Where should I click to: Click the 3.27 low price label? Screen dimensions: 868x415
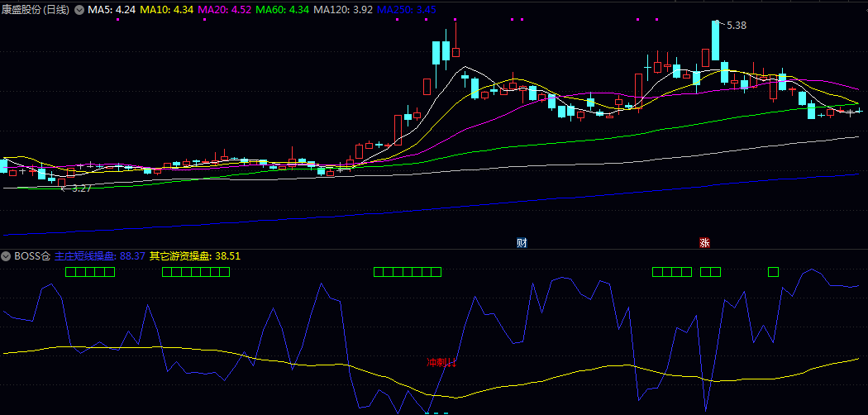[81, 188]
